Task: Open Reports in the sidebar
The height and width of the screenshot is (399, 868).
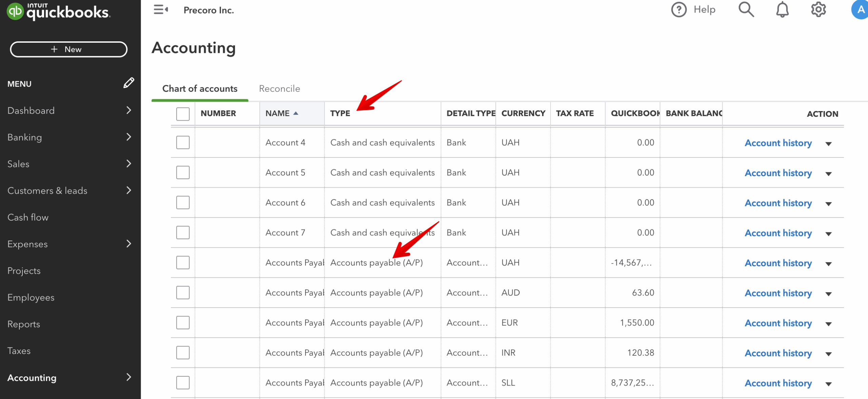Action: [24, 324]
